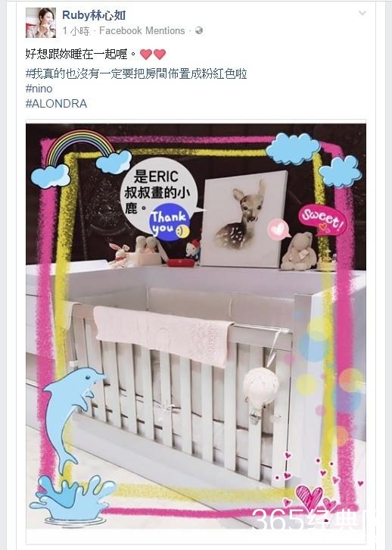The image size is (392, 550).
Task: Click the public globe privacy icon
Action: [199, 30]
